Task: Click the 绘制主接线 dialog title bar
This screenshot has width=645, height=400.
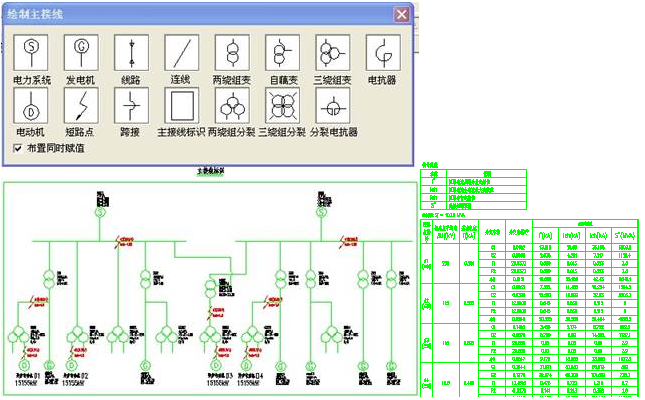Action: [x=197, y=15]
